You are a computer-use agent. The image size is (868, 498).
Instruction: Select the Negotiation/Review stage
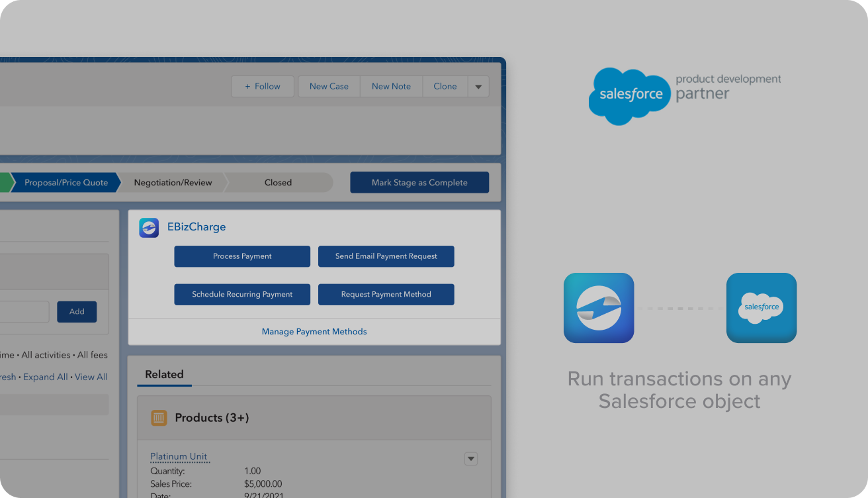pos(172,182)
